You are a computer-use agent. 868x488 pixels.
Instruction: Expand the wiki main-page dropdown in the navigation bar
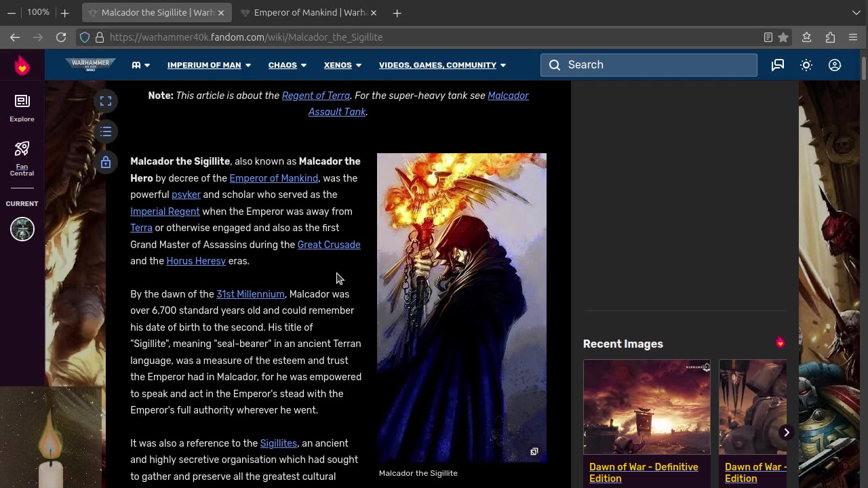pyautogui.click(x=141, y=65)
